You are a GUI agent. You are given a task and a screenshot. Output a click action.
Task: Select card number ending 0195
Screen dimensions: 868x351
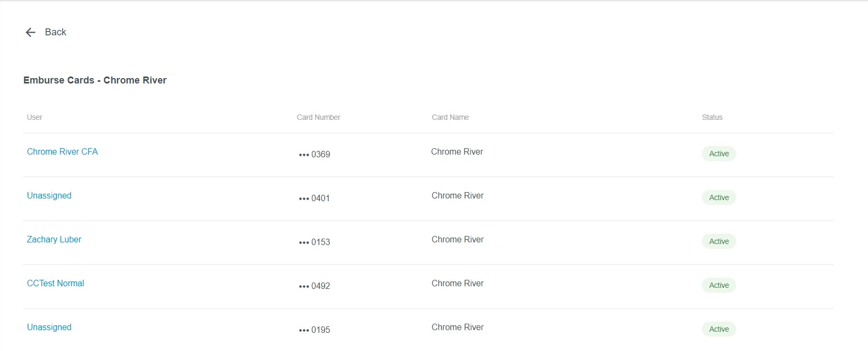(315, 330)
